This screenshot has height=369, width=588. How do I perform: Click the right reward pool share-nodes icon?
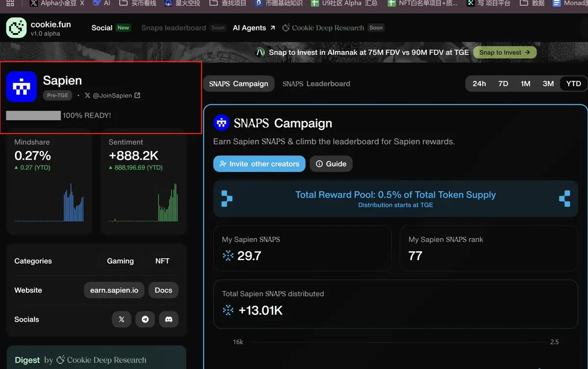[564, 198]
